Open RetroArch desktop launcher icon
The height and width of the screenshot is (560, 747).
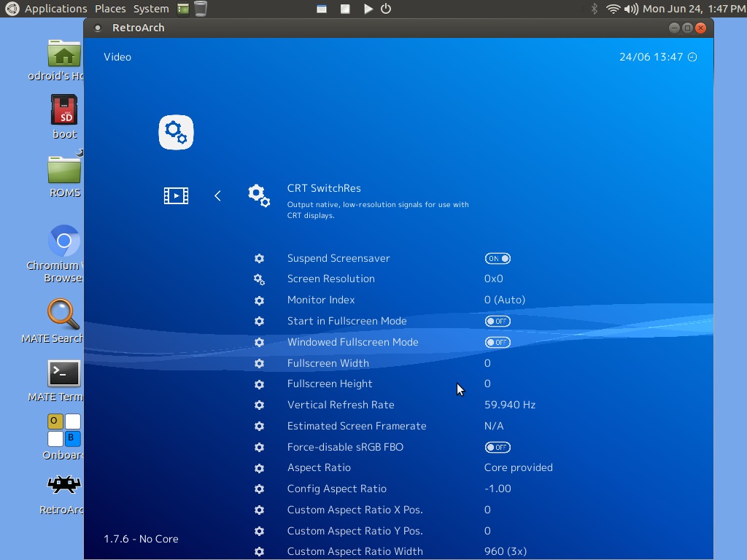[64, 484]
